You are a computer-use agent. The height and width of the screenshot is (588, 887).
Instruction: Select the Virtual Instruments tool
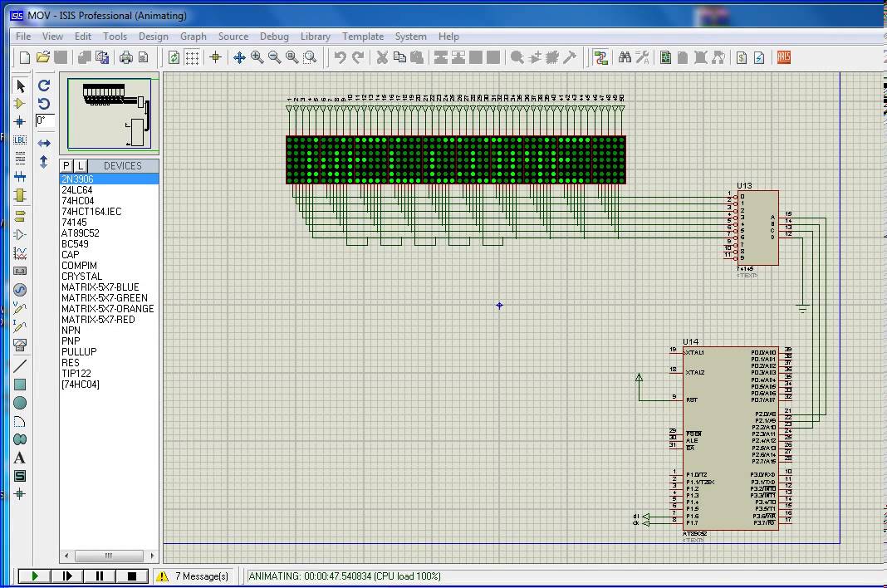pyautogui.click(x=20, y=345)
